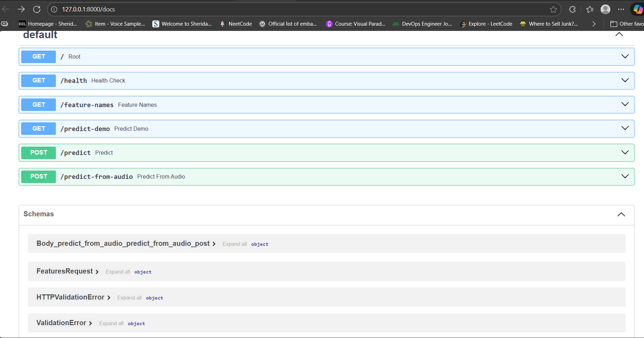Open the Official list of embassies bookmark
The width and height of the screenshot is (644, 338).
point(288,24)
